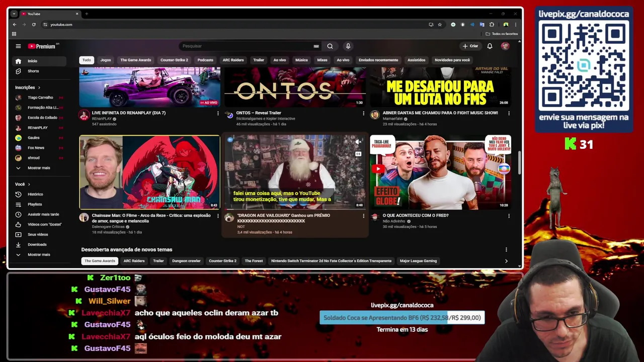Open the LIVE INFINITA DO RENANPLAY title
The image size is (644, 362).
[x=129, y=113]
